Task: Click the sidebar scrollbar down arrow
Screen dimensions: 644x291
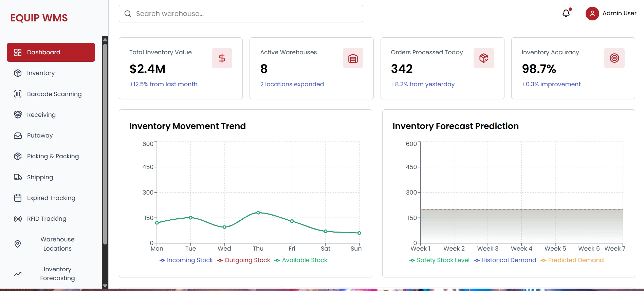Action: 105,286
